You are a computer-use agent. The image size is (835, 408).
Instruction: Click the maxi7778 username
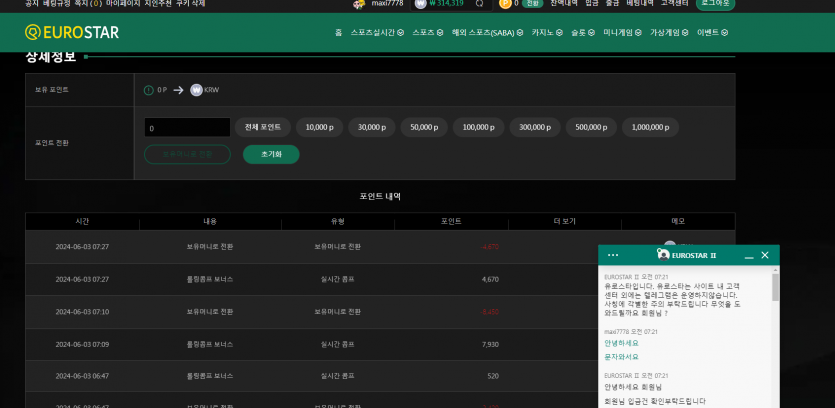point(387,3)
